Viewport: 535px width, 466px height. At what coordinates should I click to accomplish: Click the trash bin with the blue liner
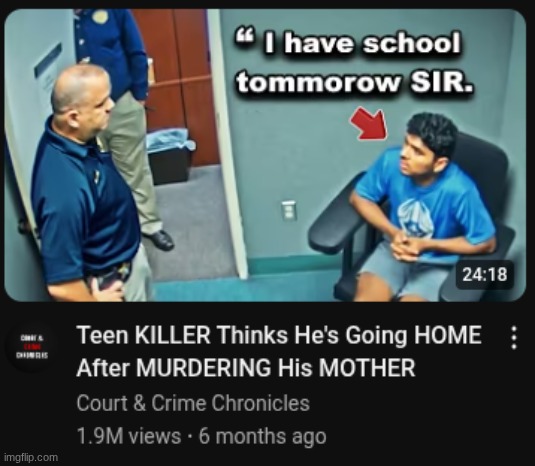pos(171,156)
